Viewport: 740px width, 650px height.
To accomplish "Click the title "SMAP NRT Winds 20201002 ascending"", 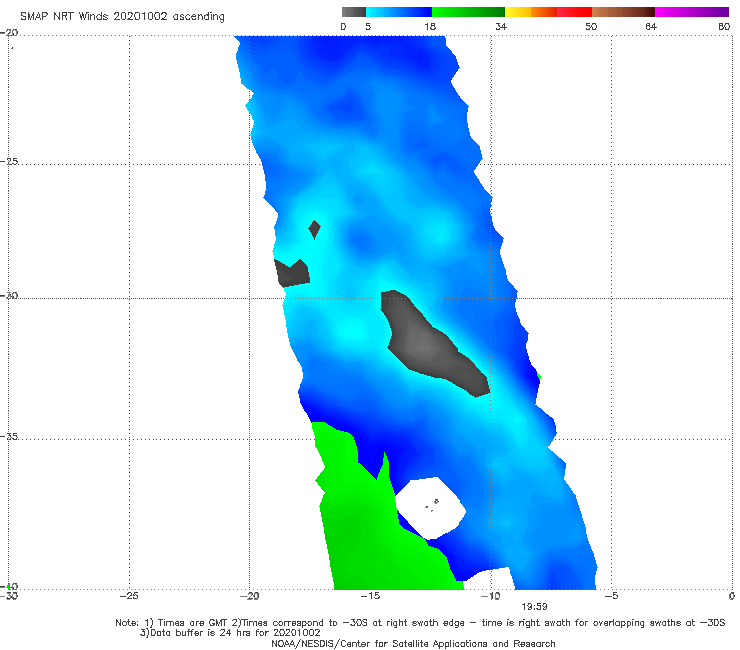I will tap(122, 17).
